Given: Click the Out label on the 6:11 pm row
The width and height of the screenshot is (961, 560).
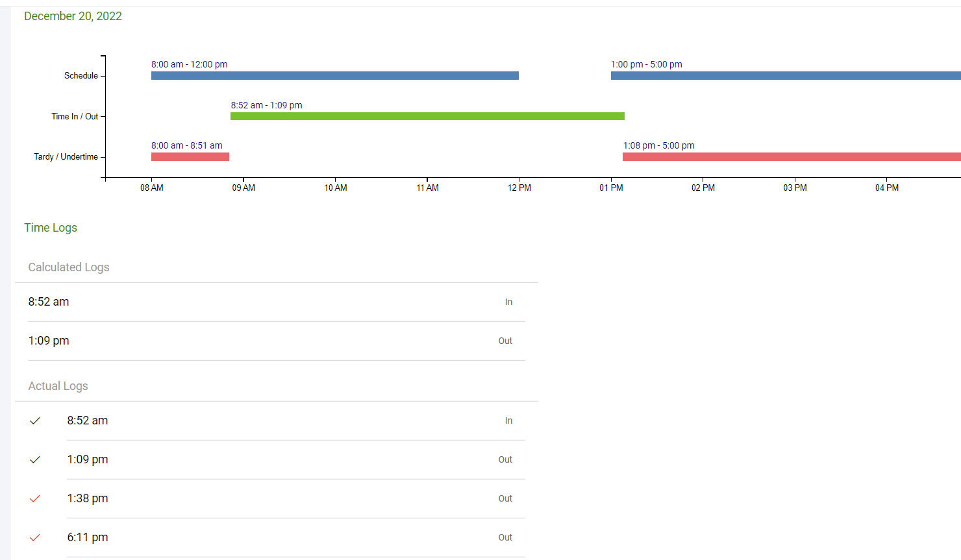Looking at the screenshot, I should pos(505,537).
